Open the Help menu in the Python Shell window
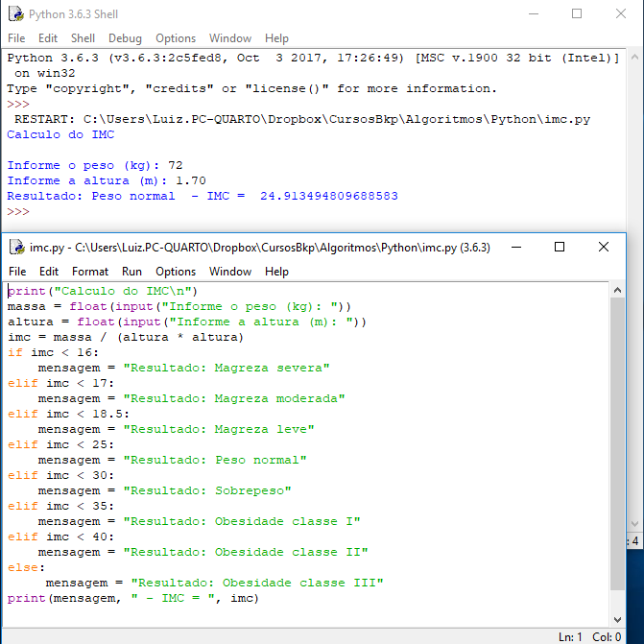Screen dimensions: 644x644 tap(276, 38)
